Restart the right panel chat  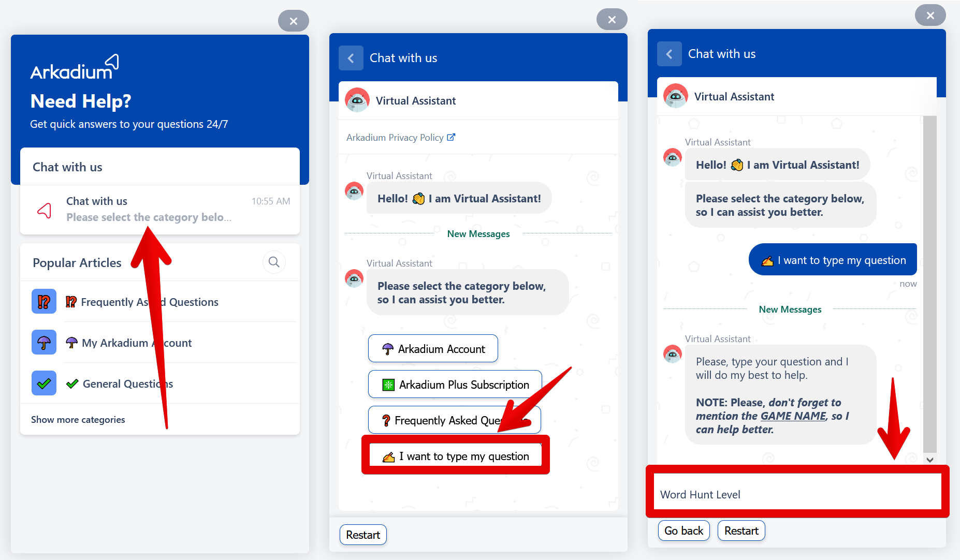[x=741, y=530]
